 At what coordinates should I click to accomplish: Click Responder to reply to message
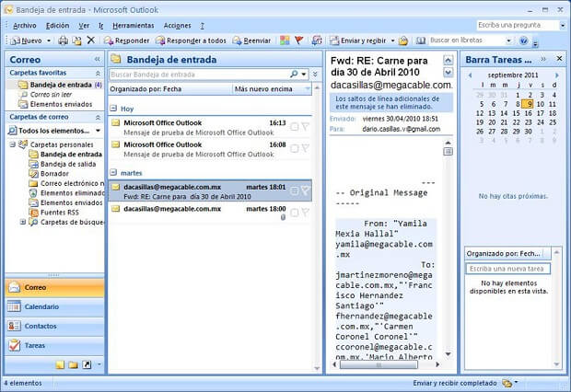tap(127, 40)
